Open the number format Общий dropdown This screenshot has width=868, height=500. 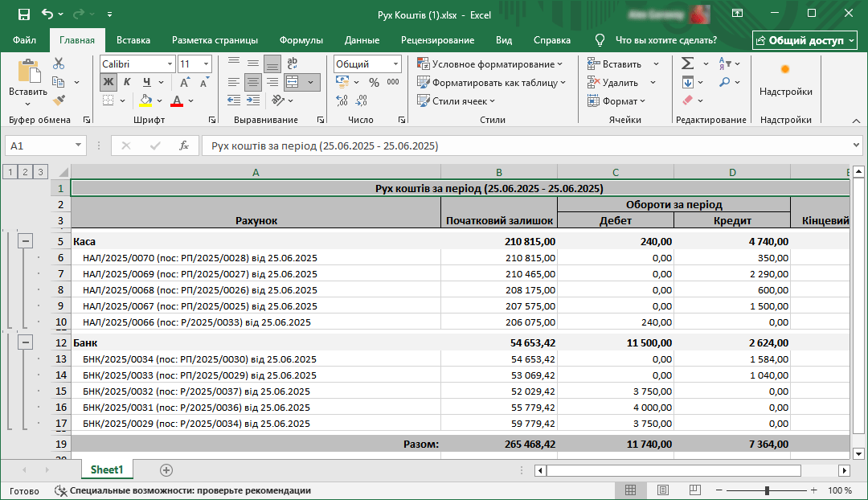[395, 64]
